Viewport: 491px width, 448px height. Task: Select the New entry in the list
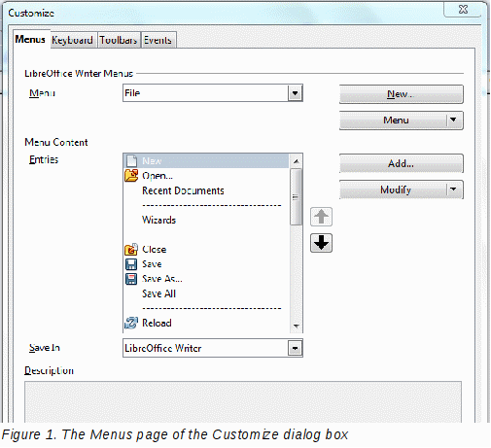[x=206, y=160]
